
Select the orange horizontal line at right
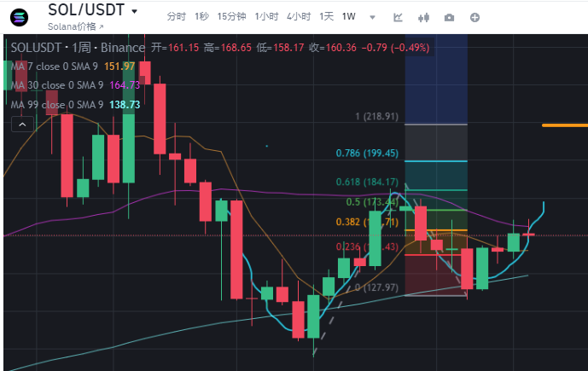565,125
